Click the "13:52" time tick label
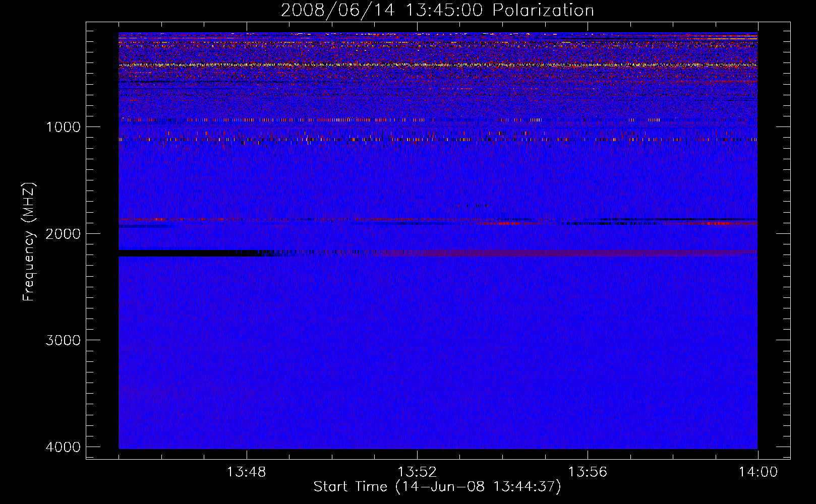Image resolution: width=816 pixels, height=504 pixels. tap(417, 472)
